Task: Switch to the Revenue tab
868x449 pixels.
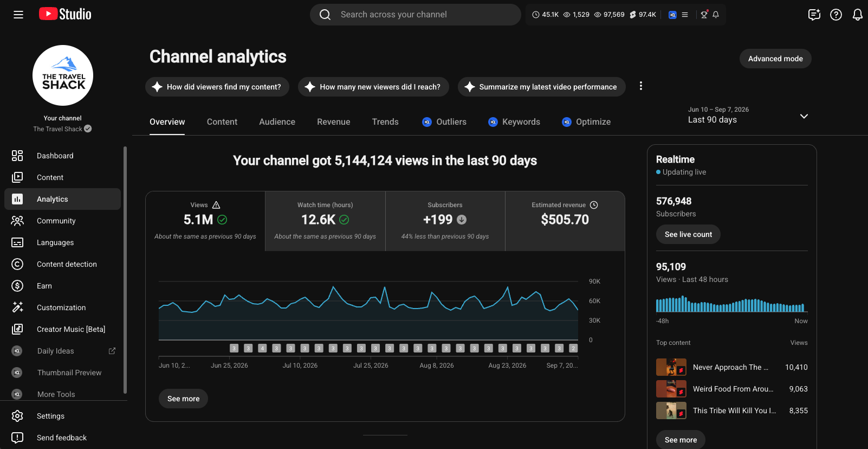Action: coord(334,122)
